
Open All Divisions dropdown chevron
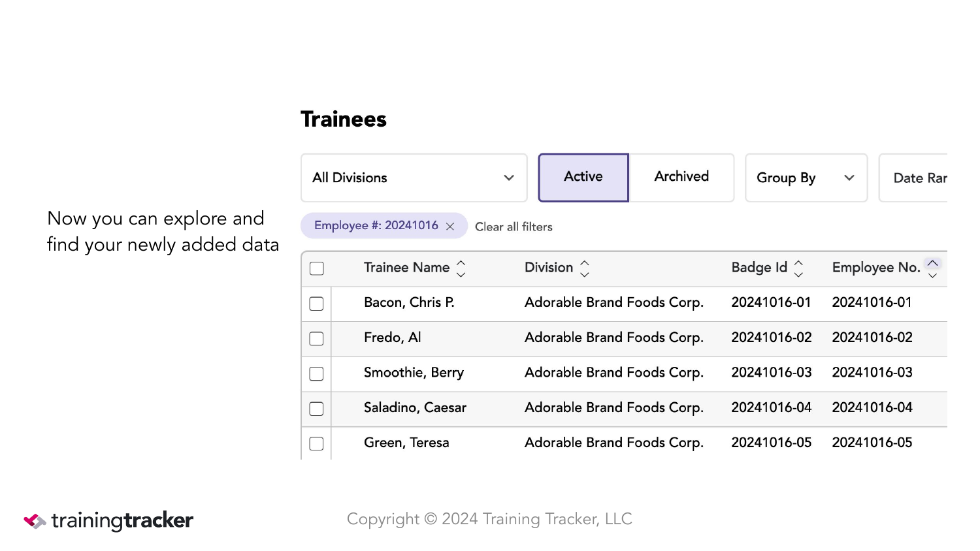[509, 178]
